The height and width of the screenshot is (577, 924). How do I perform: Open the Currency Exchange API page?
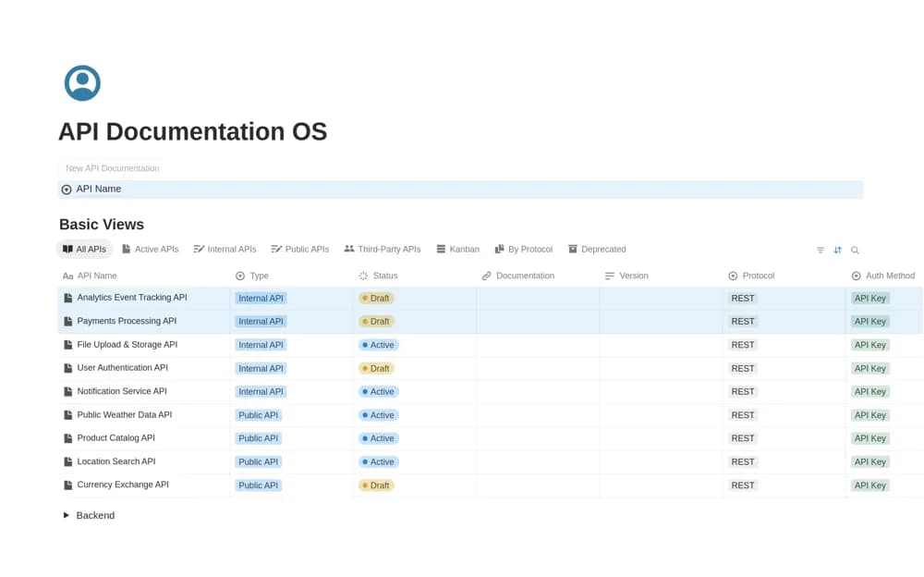pos(123,485)
